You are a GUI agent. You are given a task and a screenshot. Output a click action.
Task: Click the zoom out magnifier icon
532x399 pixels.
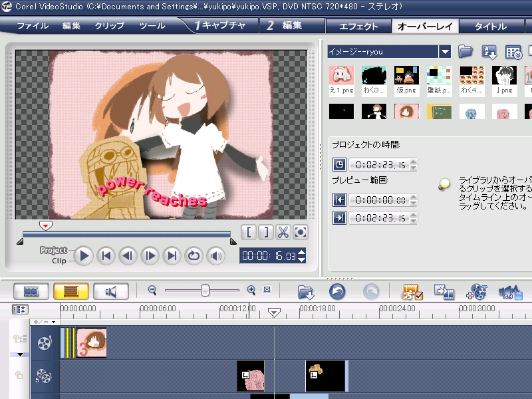[152, 291]
